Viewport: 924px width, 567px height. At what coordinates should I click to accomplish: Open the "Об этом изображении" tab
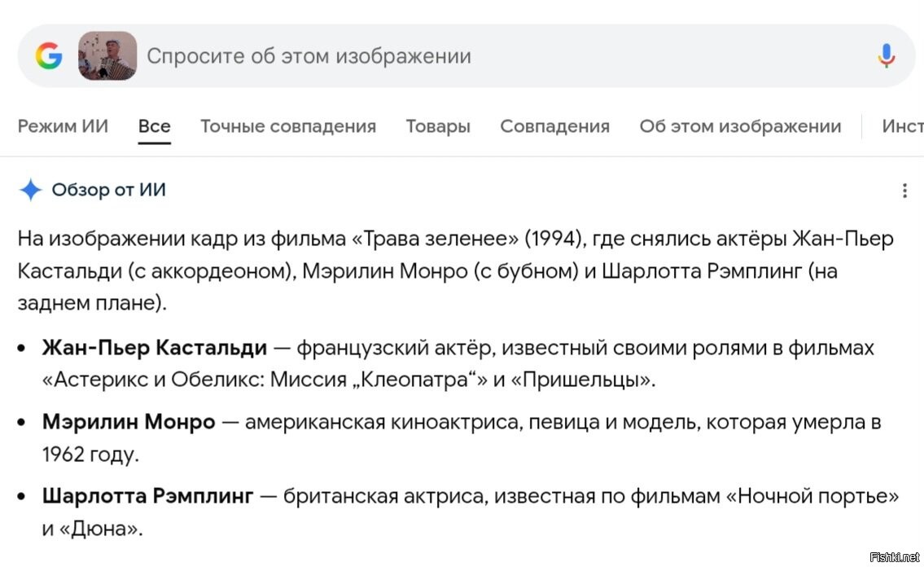pos(740,126)
